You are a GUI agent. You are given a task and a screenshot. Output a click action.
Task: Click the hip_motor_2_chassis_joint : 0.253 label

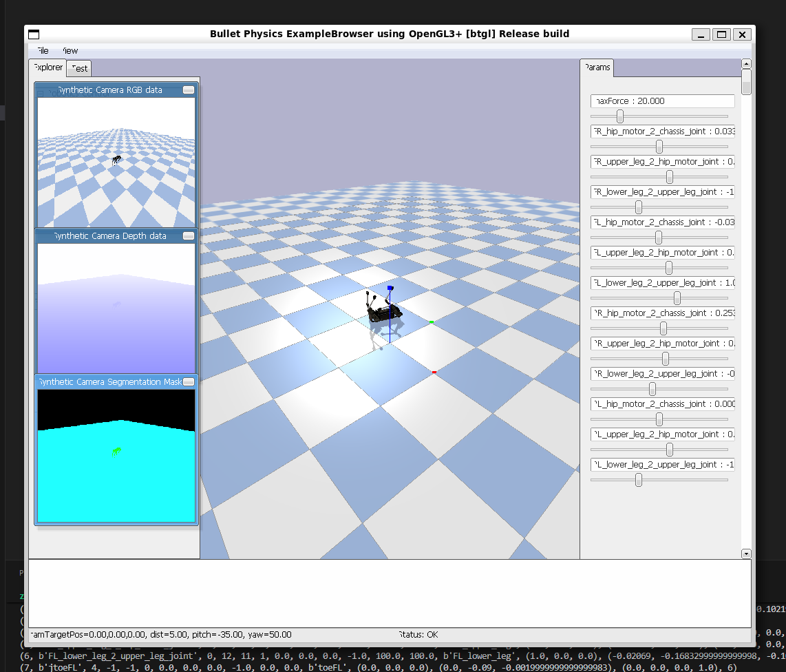663,313
